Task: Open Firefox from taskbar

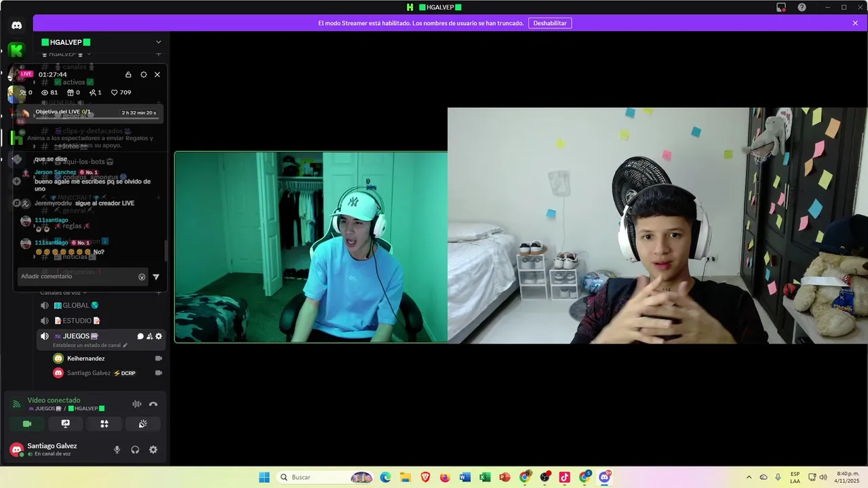Action: pyautogui.click(x=445, y=477)
